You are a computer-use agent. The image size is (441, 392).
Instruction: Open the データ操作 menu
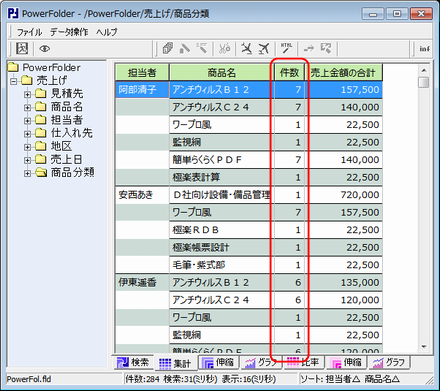(69, 32)
